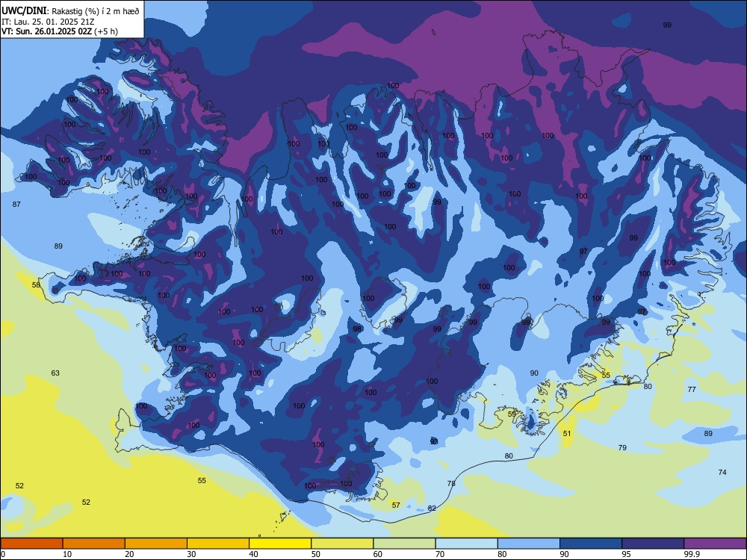Click the humidity value "51" on the map
The width and height of the screenshot is (747, 560).
567,433
